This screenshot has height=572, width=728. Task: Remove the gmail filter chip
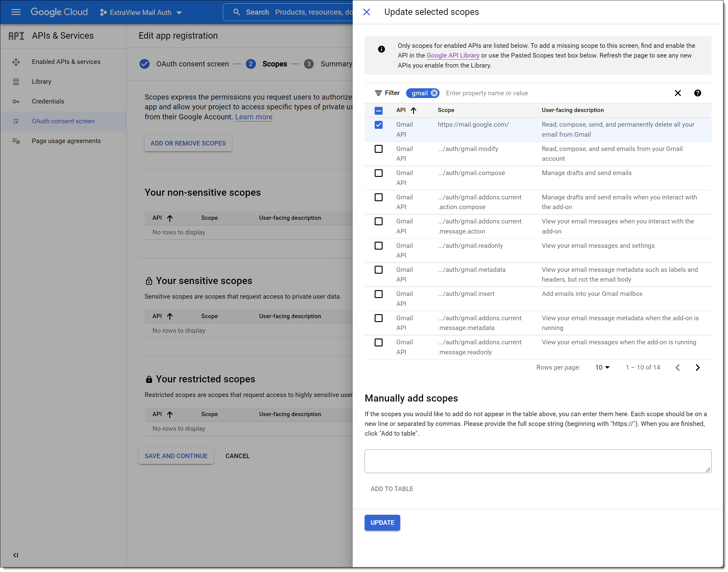tap(434, 93)
